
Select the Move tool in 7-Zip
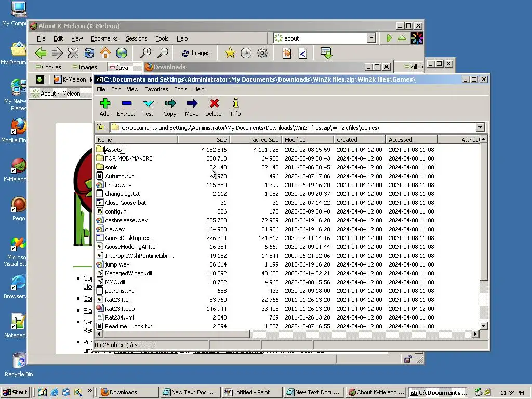point(192,107)
